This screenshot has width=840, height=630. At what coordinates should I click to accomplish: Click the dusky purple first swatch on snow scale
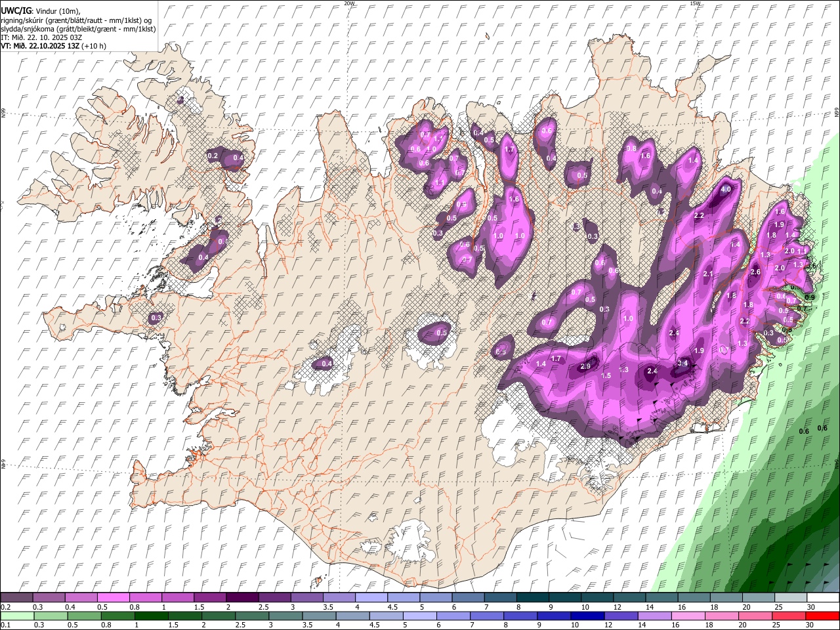point(17,598)
